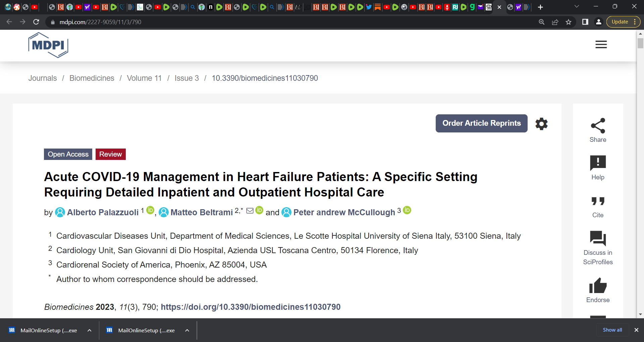Open the tab search dropdown arrow

point(577,6)
